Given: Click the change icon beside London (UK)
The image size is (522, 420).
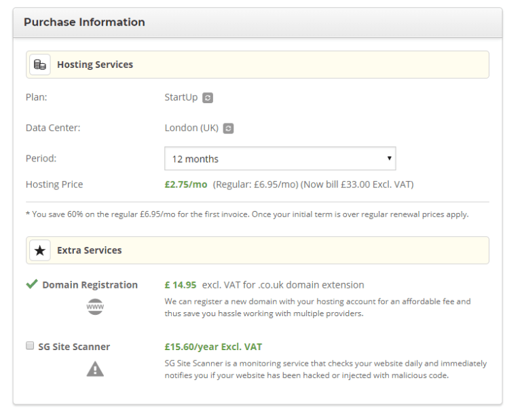Looking at the screenshot, I should point(229,128).
